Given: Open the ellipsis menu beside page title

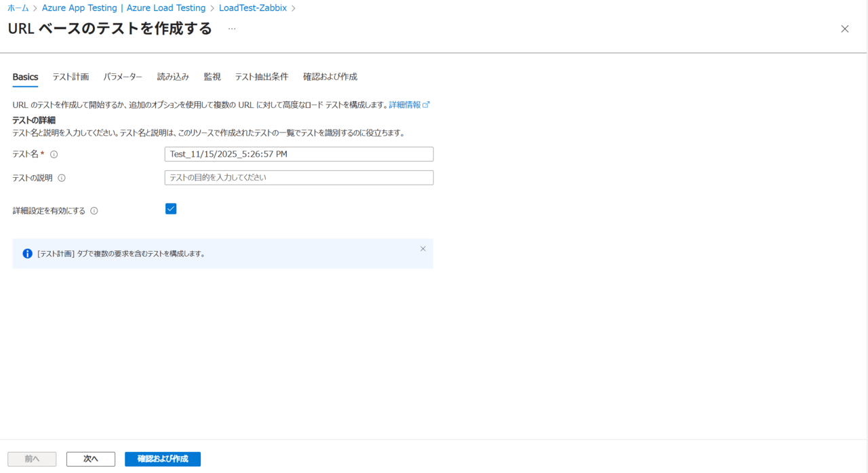Looking at the screenshot, I should pyautogui.click(x=232, y=29).
